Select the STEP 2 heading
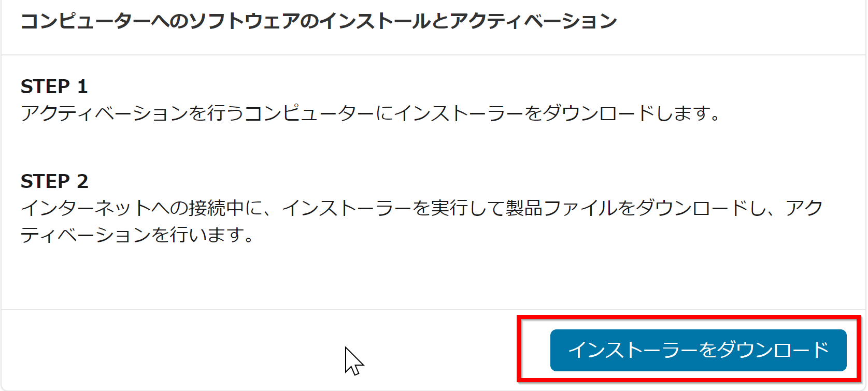Viewport: 868px width, 391px height. pyautogui.click(x=54, y=181)
